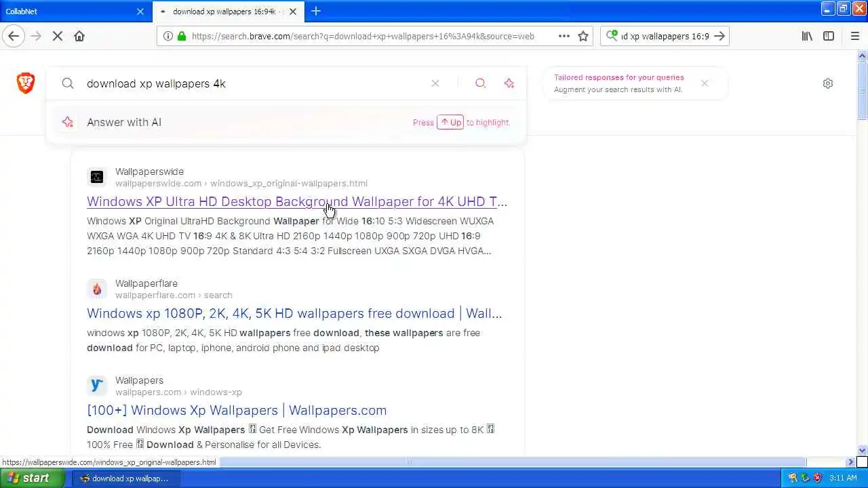Choose the Answer with AI suggestion
The height and width of the screenshot is (488, 868).
tap(285, 123)
